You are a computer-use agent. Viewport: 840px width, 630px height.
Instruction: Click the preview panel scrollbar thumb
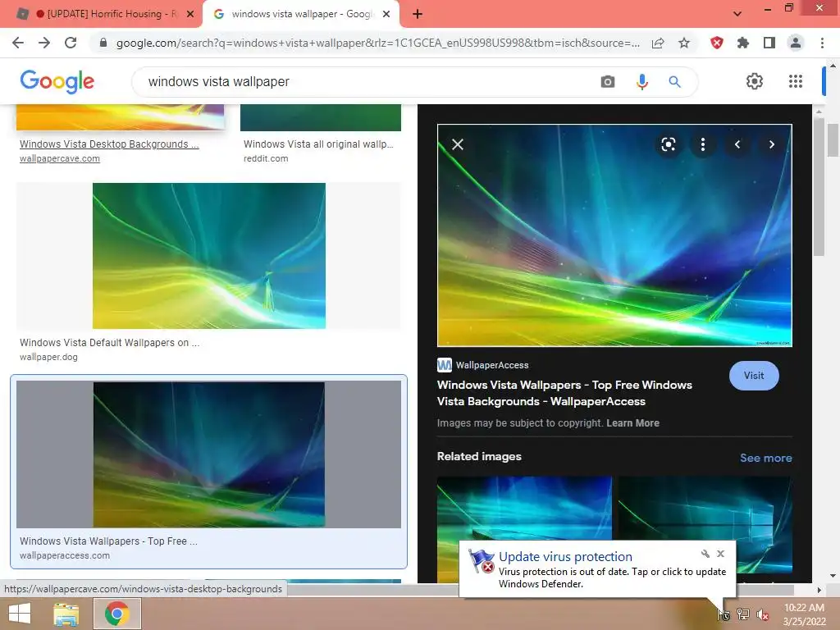coord(819,186)
